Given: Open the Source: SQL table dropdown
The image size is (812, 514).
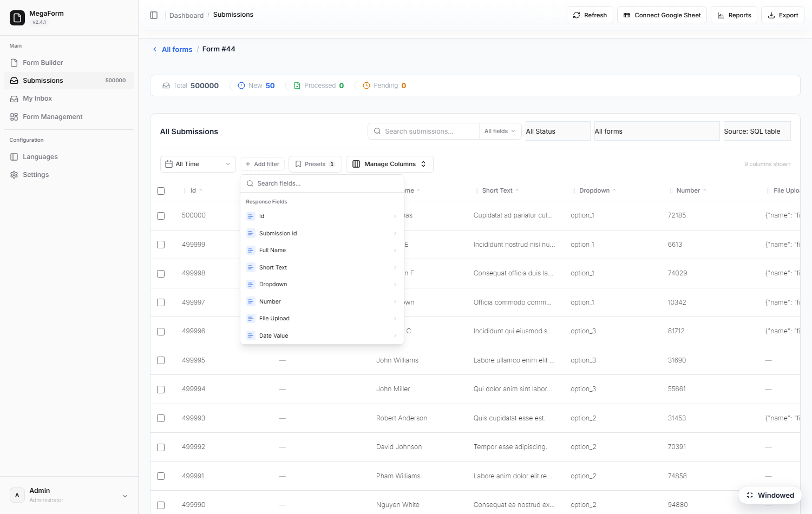Looking at the screenshot, I should pyautogui.click(x=757, y=131).
